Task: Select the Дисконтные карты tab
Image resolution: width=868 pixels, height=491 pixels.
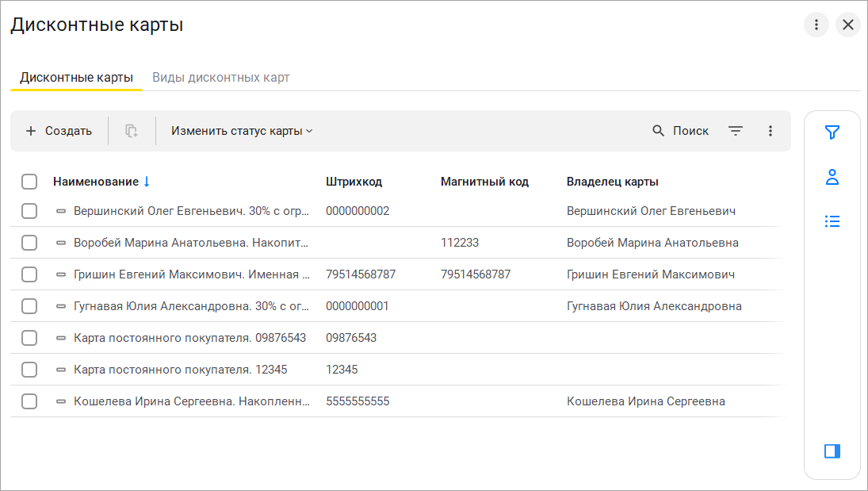Action: point(76,78)
